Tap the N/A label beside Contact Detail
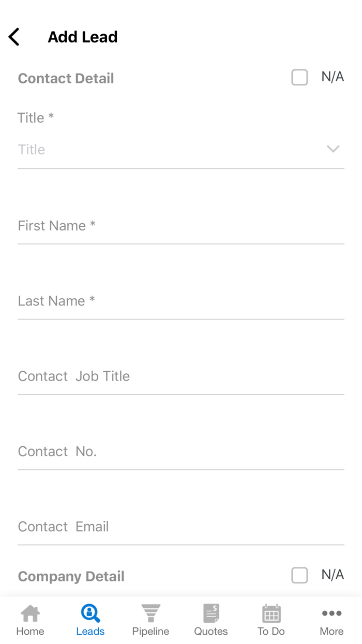Image resolution: width=362 pixels, height=644 pixels. 333,77
